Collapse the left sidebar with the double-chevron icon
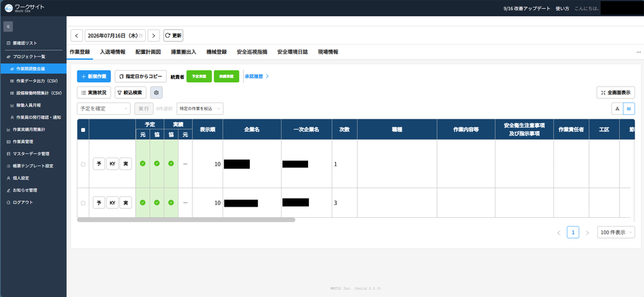 8,26
